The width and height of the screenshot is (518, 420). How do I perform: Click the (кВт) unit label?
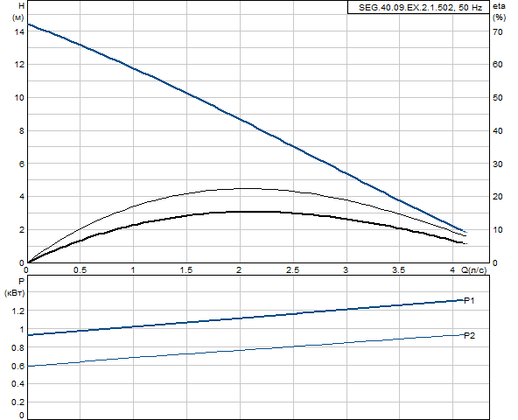click(15, 293)
